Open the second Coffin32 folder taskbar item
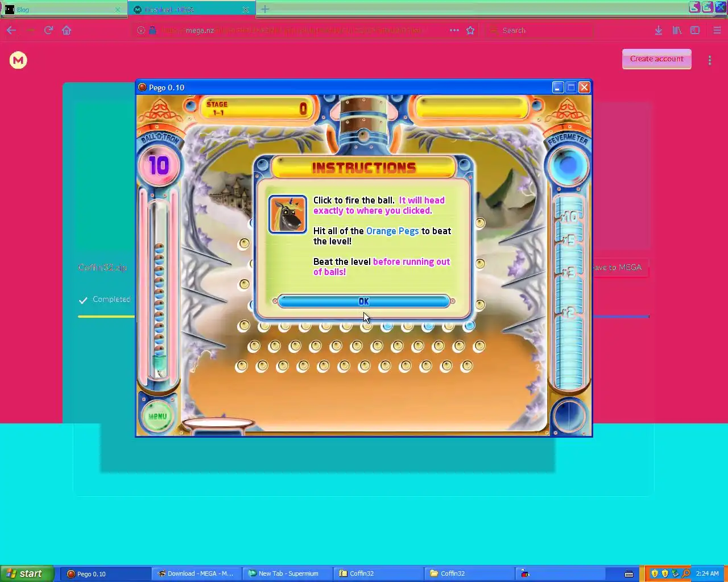Image resolution: width=728 pixels, height=582 pixels. (470, 573)
